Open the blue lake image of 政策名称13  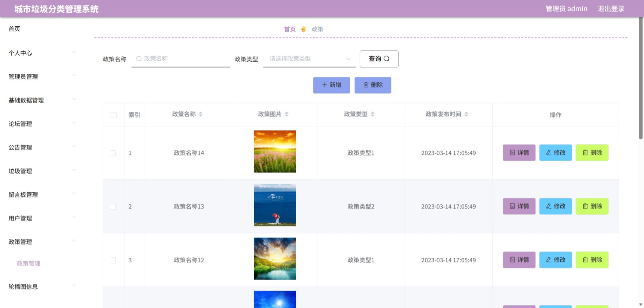click(x=275, y=205)
